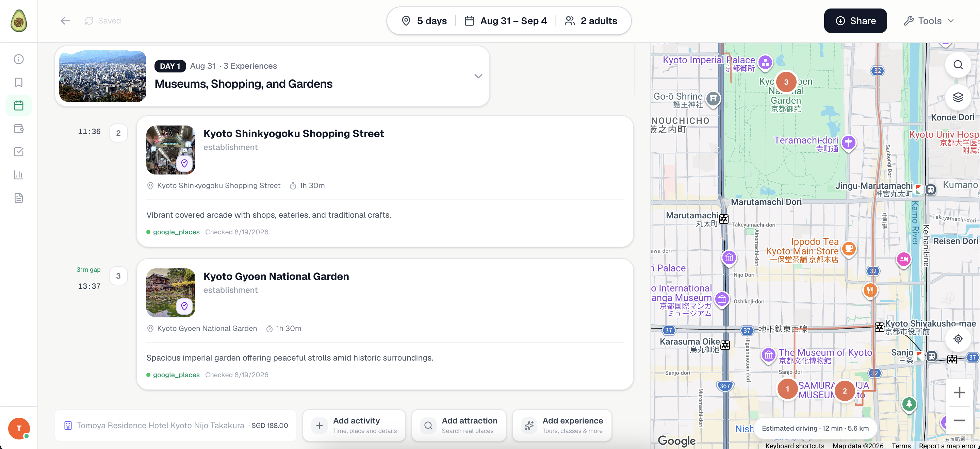
Task: Center map with the locate-me icon
Action: coord(958,339)
